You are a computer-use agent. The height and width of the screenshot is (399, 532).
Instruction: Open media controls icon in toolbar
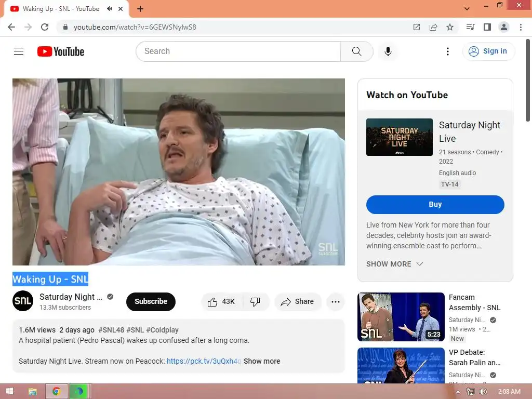pos(470,27)
